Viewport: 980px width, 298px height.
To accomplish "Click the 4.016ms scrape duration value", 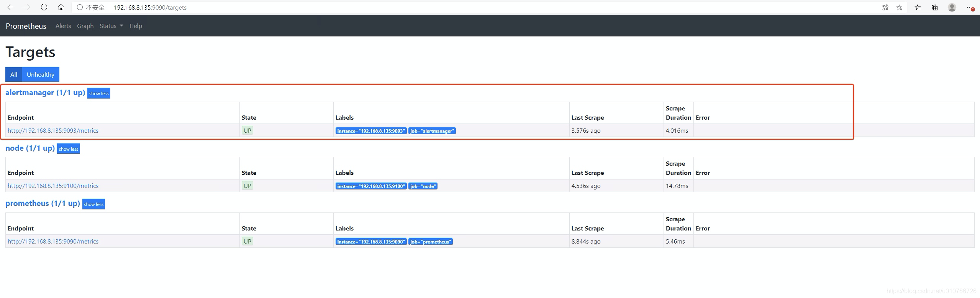I will tap(677, 130).
